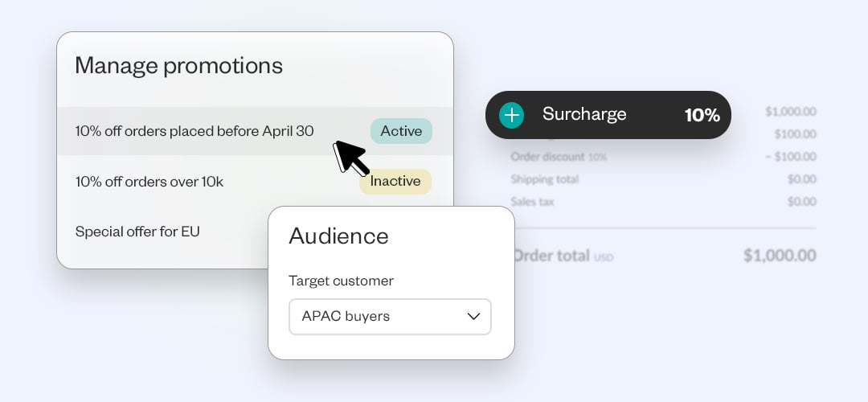Screen dimensions: 868x402
Task: Click the 'Shipping total' line label
Action: [x=544, y=179]
